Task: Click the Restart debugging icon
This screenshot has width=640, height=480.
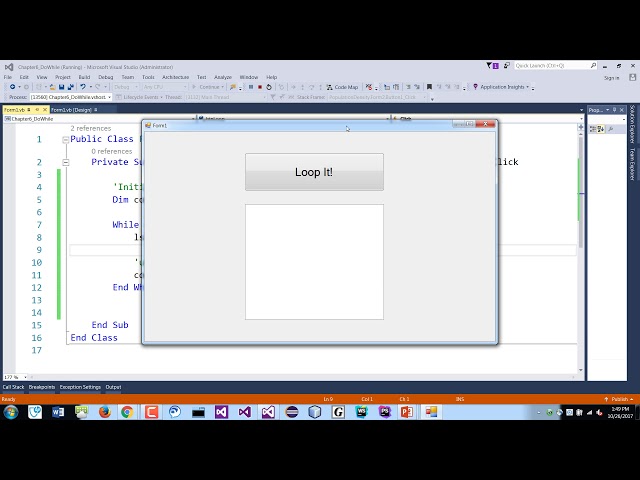Action: click(269, 87)
